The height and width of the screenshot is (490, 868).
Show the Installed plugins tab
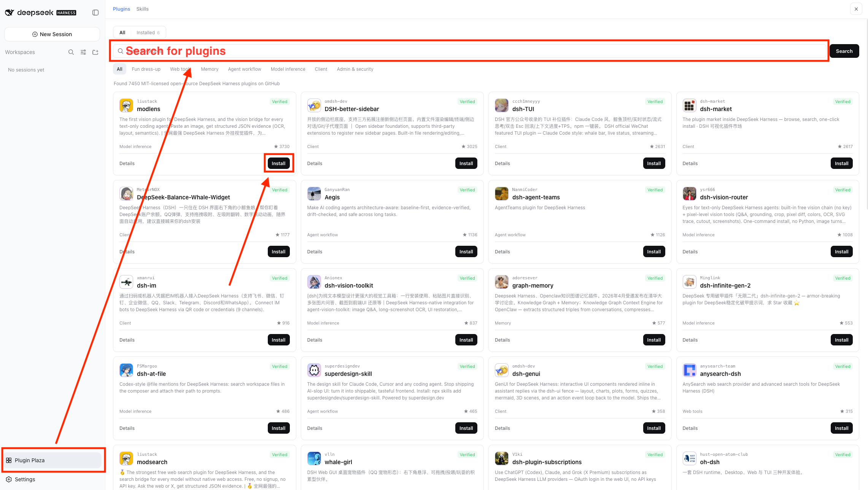pos(148,33)
